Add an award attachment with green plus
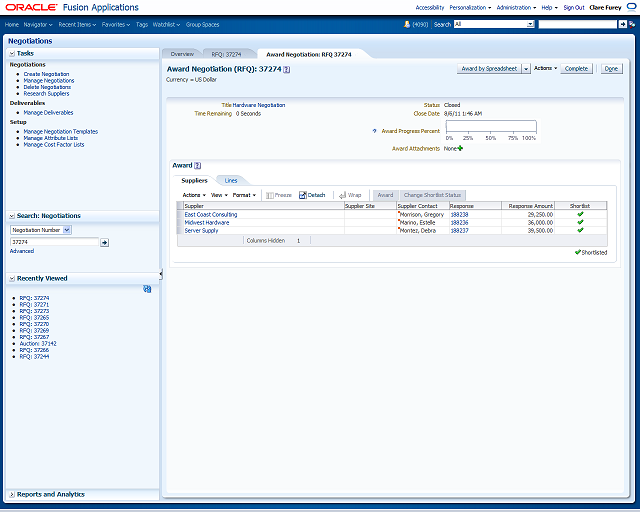640x512 pixels. (460, 148)
